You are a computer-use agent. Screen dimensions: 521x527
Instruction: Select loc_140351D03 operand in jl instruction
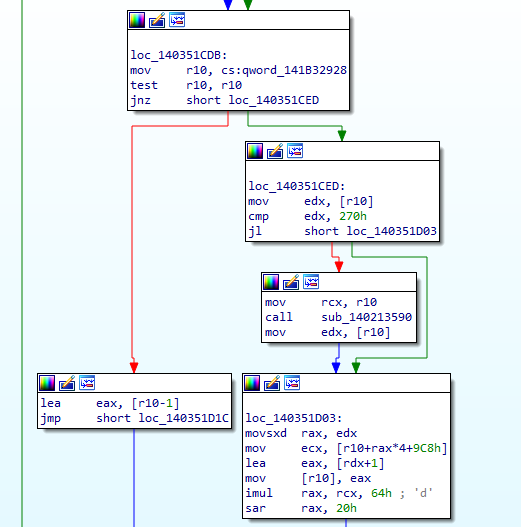(392, 231)
